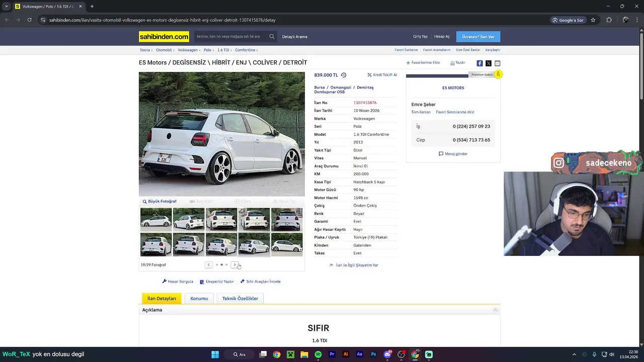Viewport: 644px width, 362px height.
Task: Select the Büyük Fotoğraf view tab
Action: [x=159, y=201]
